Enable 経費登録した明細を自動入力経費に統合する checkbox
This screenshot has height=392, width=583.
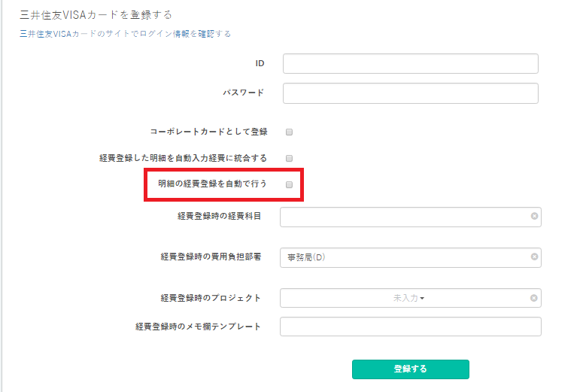[289, 159]
